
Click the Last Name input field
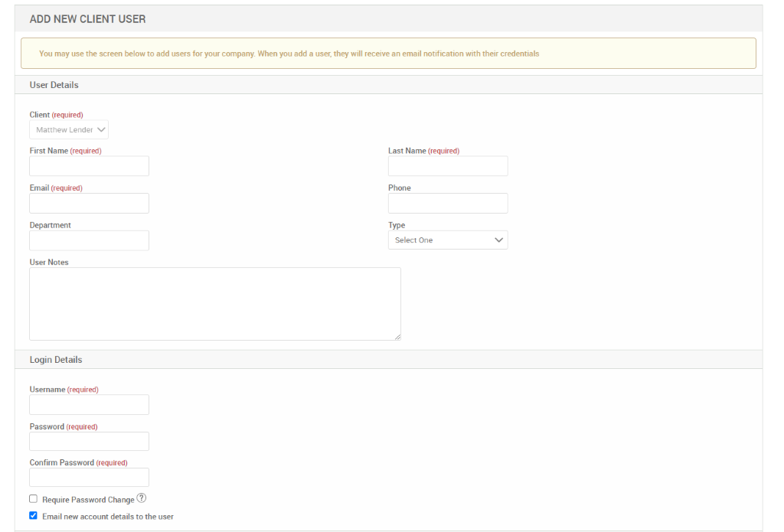point(448,166)
